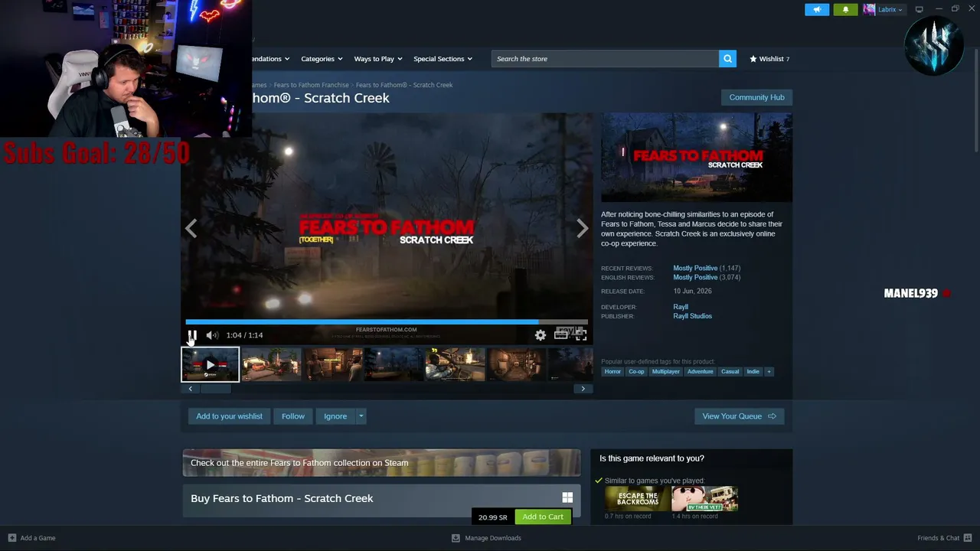Add the game to your wishlist
This screenshot has width=980, height=551.
click(x=229, y=416)
